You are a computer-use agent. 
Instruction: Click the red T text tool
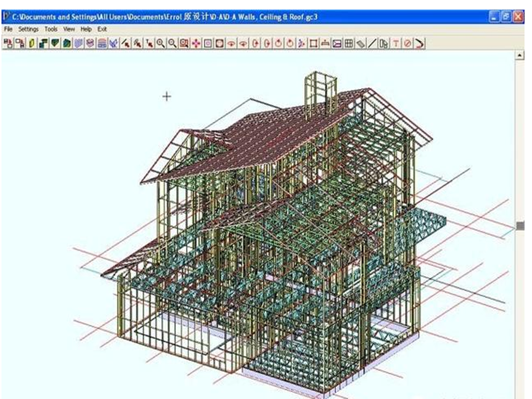point(396,43)
